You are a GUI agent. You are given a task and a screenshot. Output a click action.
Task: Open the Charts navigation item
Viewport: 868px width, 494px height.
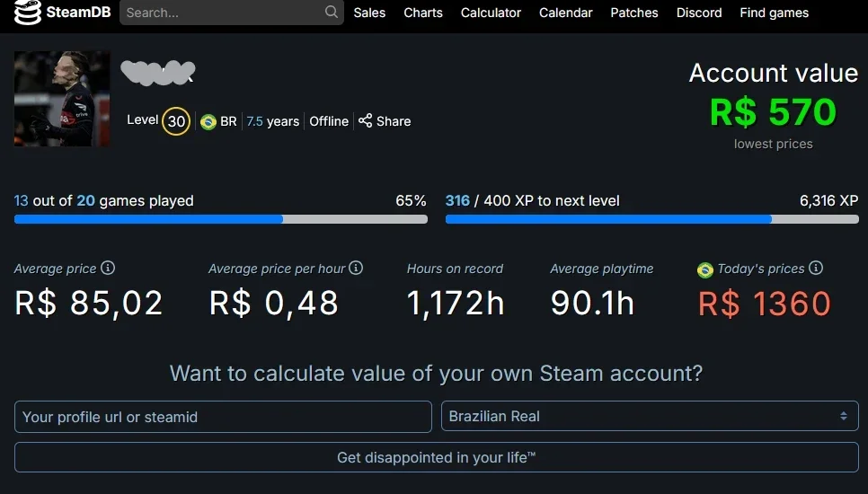click(x=423, y=13)
